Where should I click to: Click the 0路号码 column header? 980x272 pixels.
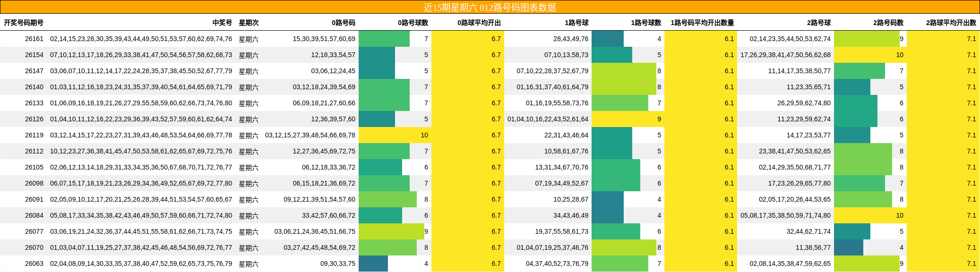click(x=344, y=23)
